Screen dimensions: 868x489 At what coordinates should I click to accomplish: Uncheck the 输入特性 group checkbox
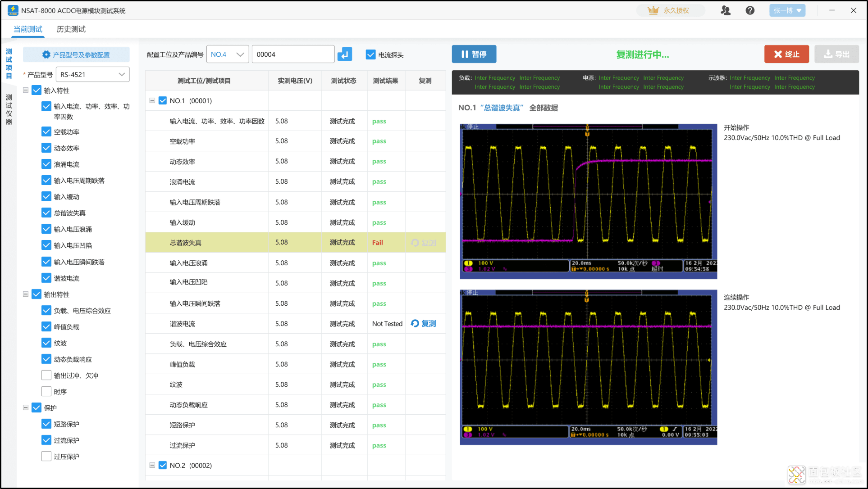(x=37, y=91)
